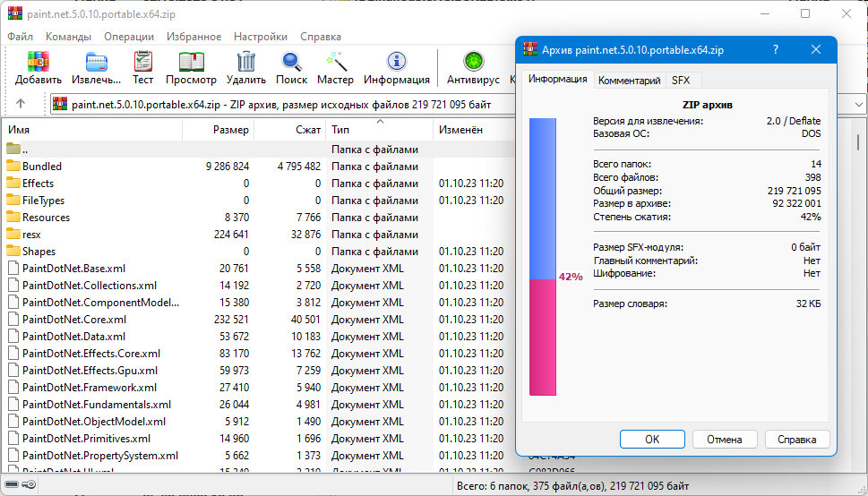Click the disk and key status bar icon
The image size is (868, 496).
21,485
